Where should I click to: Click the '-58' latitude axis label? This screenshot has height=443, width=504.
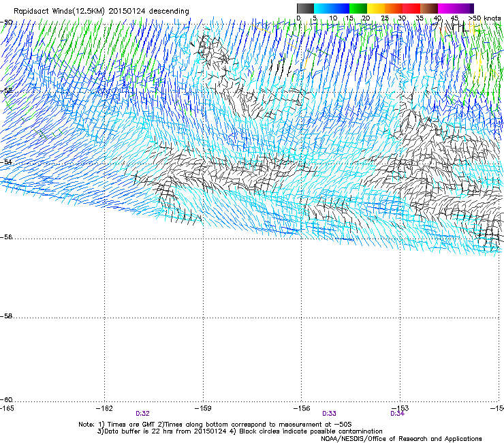pos(6,316)
